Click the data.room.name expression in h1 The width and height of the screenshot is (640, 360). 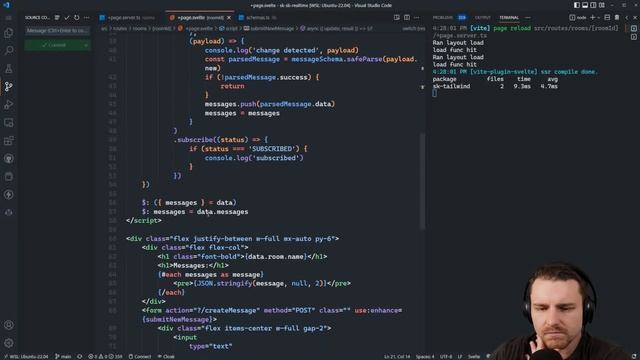275,256
